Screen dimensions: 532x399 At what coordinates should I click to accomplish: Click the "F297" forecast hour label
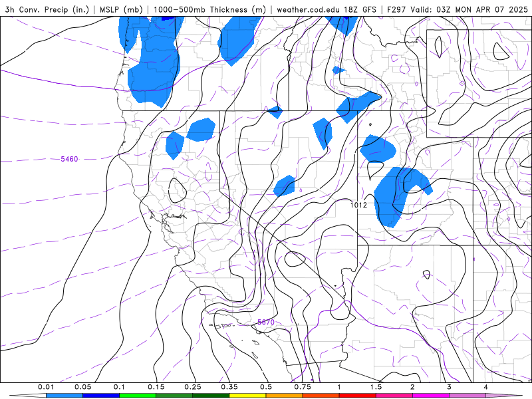(396, 9)
